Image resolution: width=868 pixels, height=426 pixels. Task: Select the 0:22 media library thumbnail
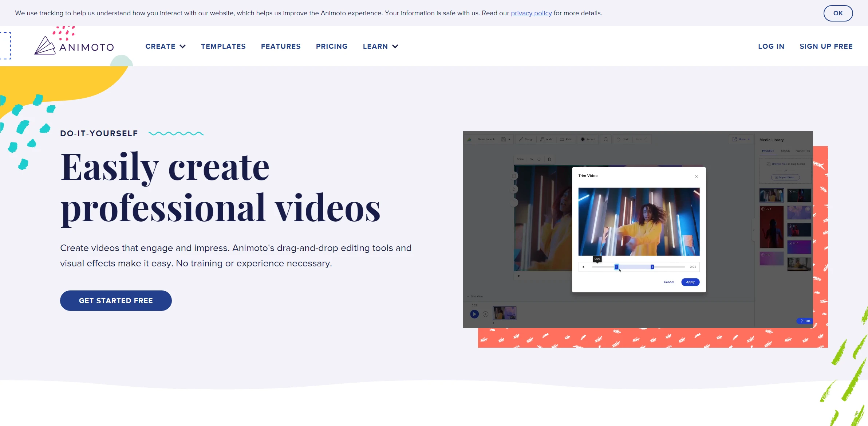pos(772,195)
